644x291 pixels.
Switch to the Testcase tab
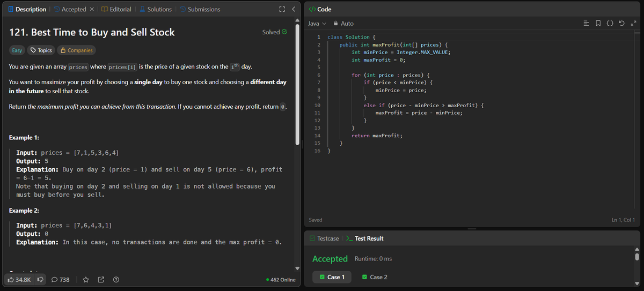[324, 238]
